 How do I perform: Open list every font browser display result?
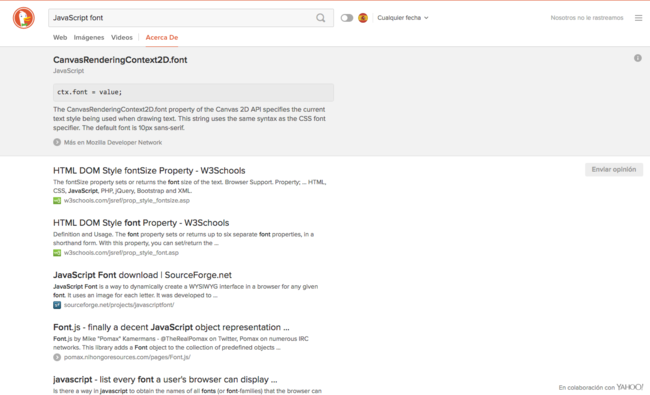point(165,379)
